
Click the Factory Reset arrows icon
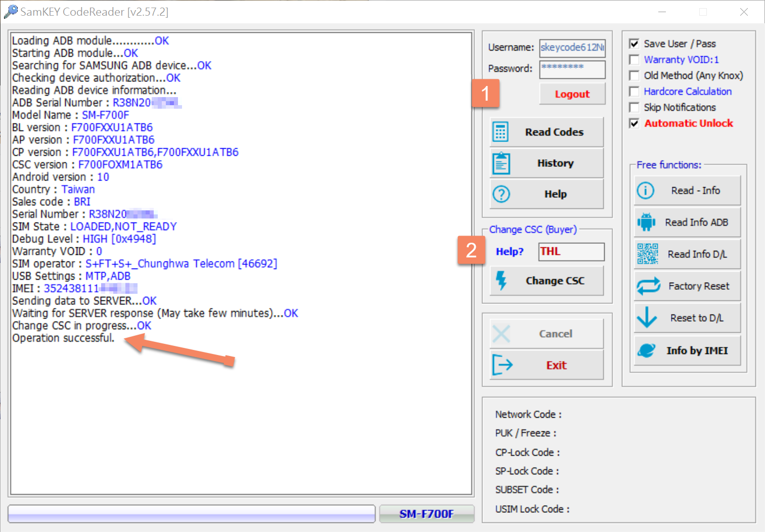click(x=648, y=286)
